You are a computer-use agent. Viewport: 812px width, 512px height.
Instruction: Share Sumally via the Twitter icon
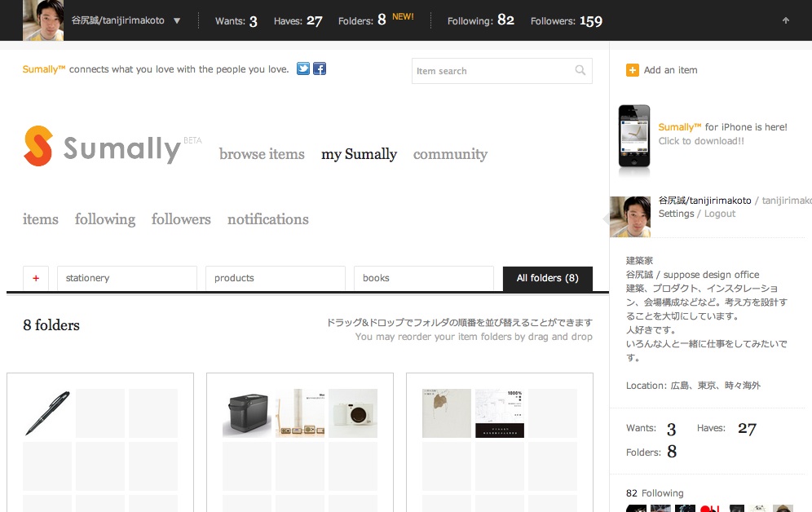coord(303,68)
